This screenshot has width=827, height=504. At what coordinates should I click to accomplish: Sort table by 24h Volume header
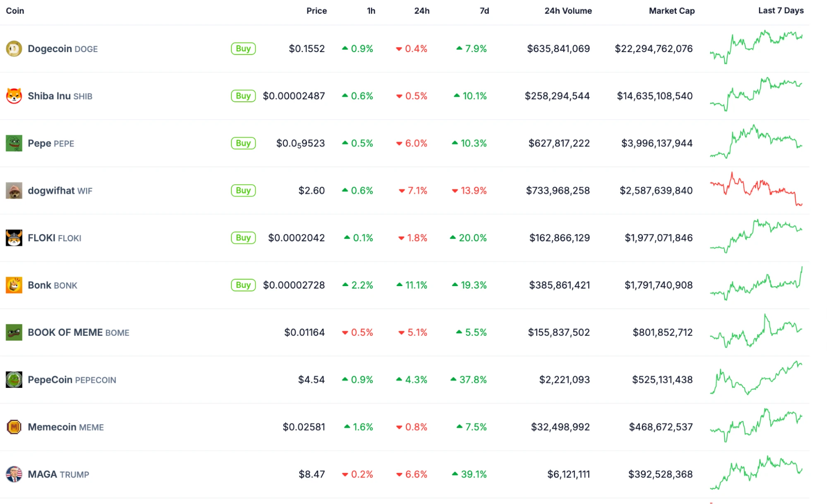568,11
